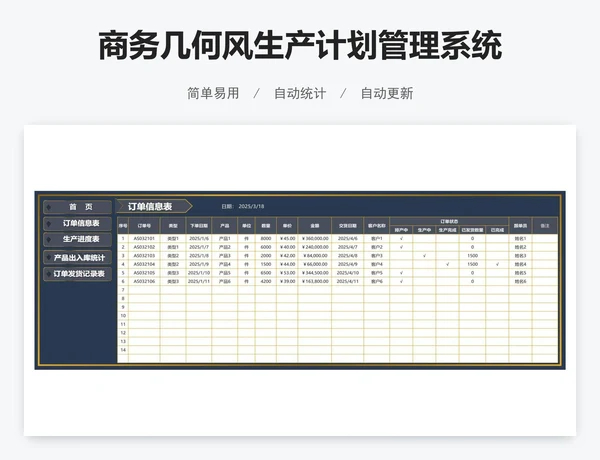Select the 客户1 cell

point(377,238)
